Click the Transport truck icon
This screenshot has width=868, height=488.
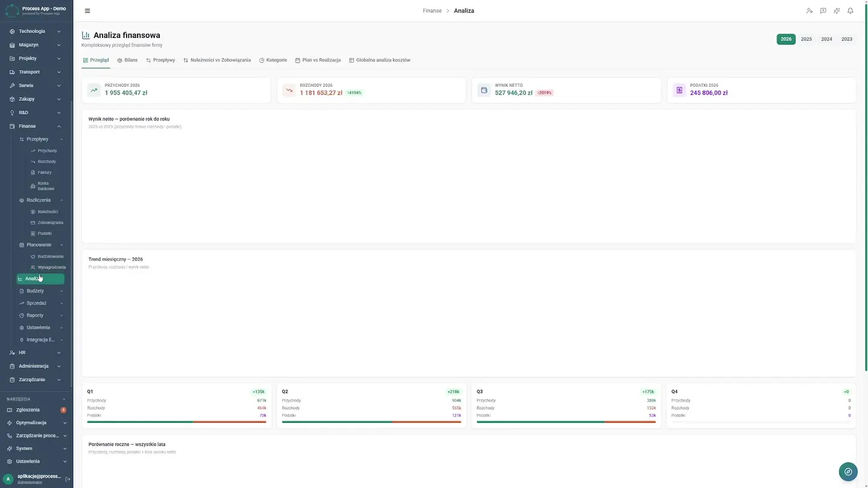pos(12,72)
